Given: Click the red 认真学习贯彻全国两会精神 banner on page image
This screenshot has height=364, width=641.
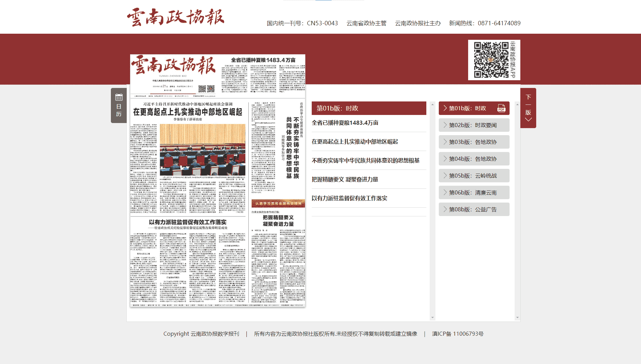Looking at the screenshot, I should coord(278,203).
